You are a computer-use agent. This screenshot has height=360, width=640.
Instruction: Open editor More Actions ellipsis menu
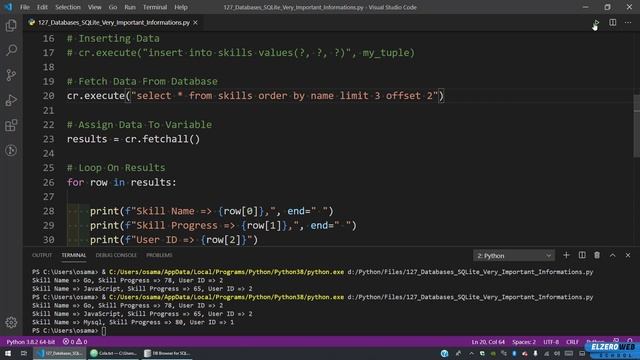[x=628, y=22]
